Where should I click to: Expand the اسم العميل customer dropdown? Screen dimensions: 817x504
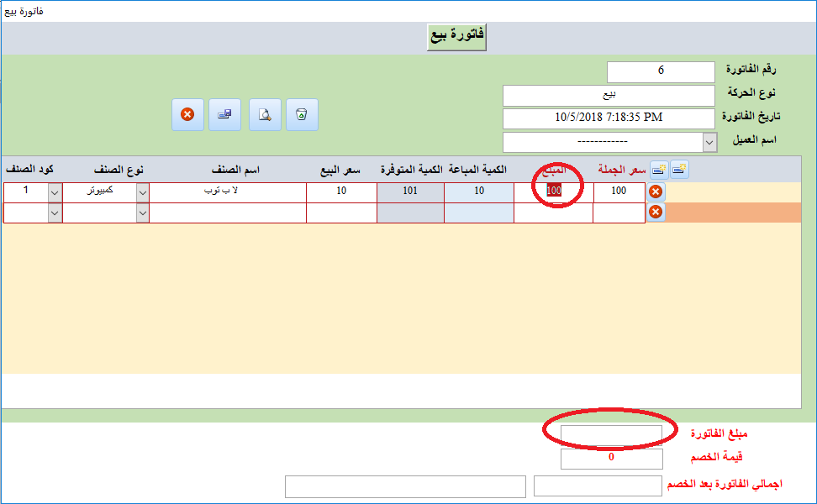tap(709, 142)
